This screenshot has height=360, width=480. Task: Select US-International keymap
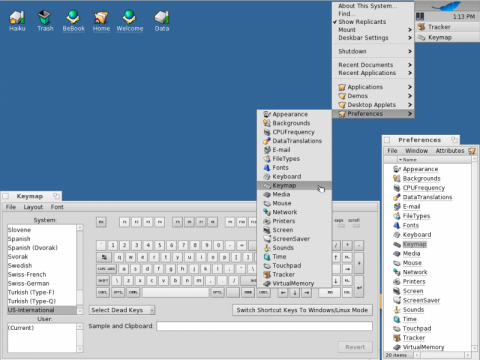pyautogui.click(x=42, y=310)
